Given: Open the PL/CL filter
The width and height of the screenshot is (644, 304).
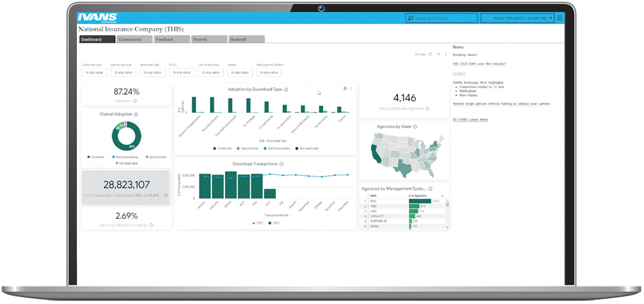Looking at the screenshot, I should 182,72.
